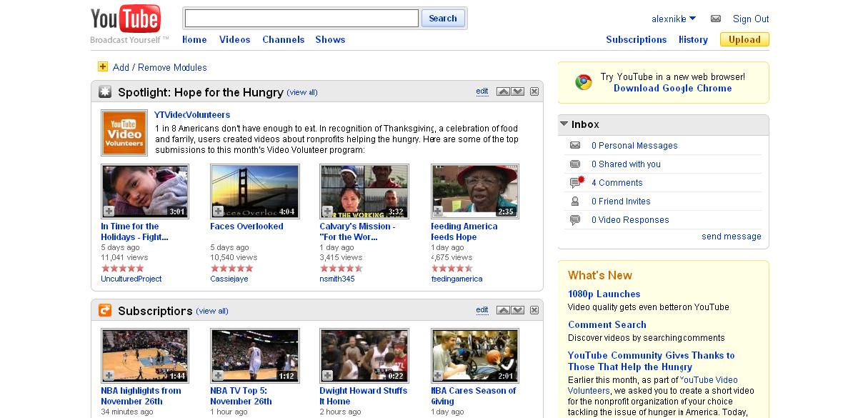
Task: Move Subscriptions module down with arrow
Action: click(x=517, y=310)
